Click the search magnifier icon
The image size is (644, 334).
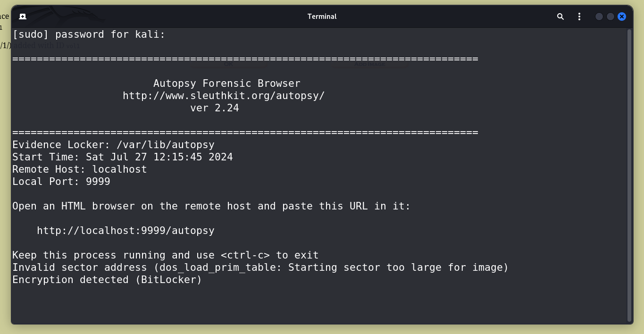(560, 17)
